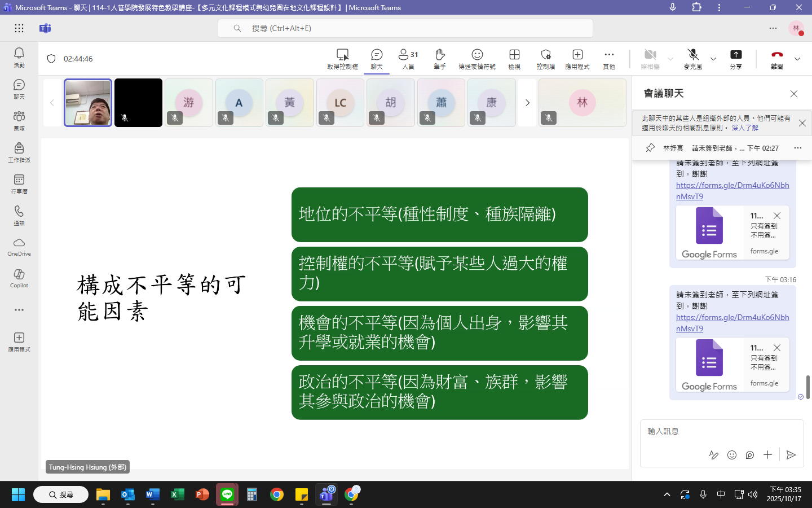812x508 pixels.
Task: Open the View layout menu
Action: coord(514,58)
